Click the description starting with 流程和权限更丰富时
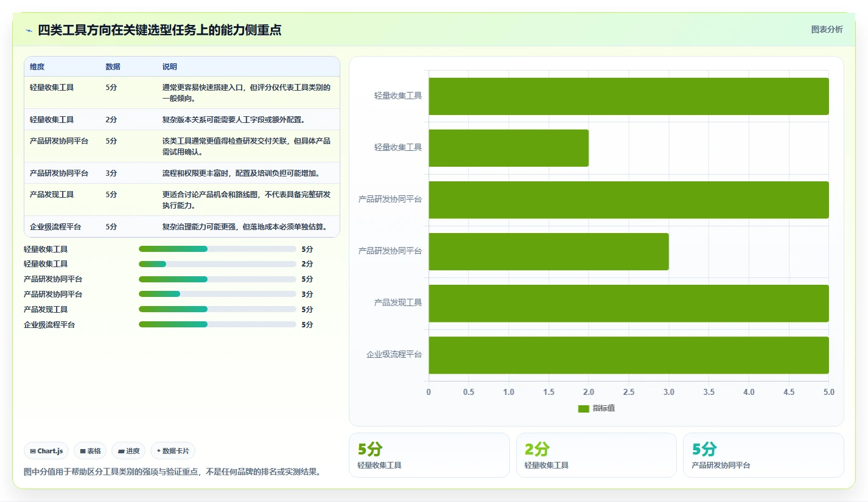Screen dimensions: 868x502 click(242, 173)
